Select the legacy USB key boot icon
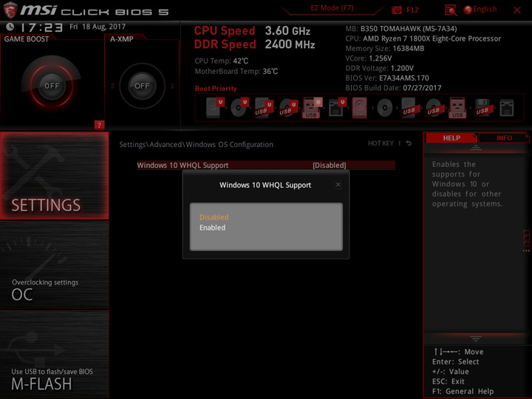532x399 pixels. [457, 108]
